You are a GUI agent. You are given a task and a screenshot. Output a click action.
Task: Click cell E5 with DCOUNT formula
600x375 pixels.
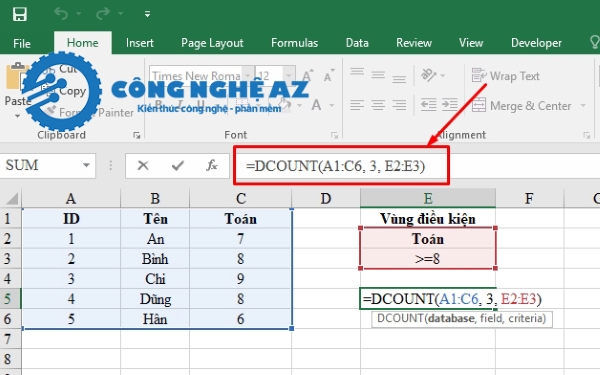[428, 299]
